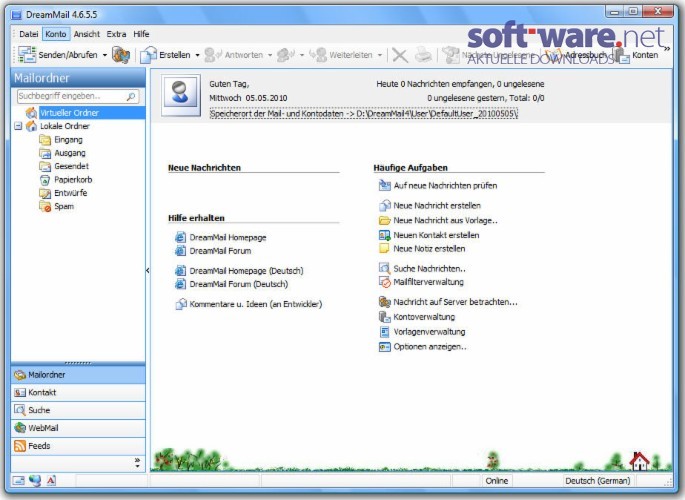The image size is (685, 500).
Task: Switch to the Kontakt navigation pane
Action: 78,393
